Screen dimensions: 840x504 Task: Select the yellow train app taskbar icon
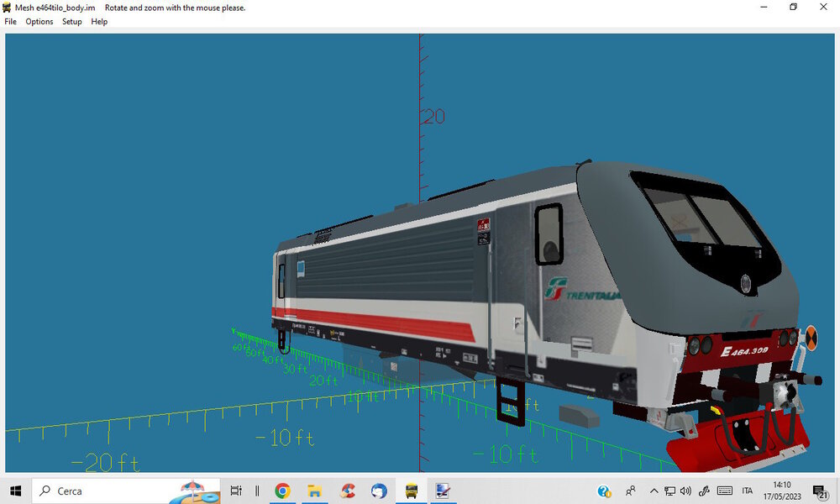pos(412,491)
